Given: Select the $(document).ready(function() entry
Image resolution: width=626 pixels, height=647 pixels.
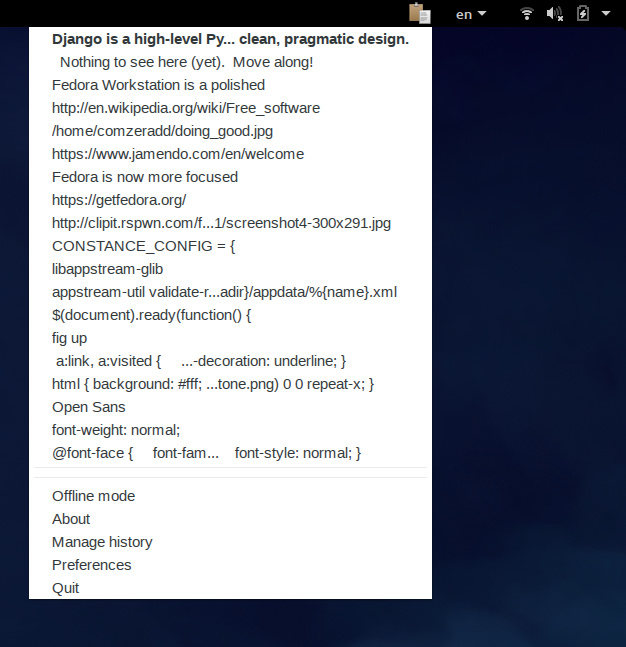Looking at the screenshot, I should click(x=230, y=315).
